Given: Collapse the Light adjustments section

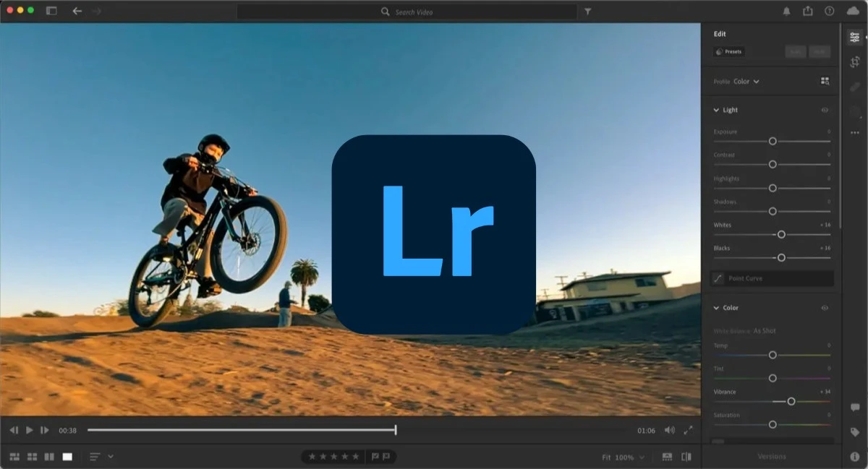Looking at the screenshot, I should click(x=717, y=110).
